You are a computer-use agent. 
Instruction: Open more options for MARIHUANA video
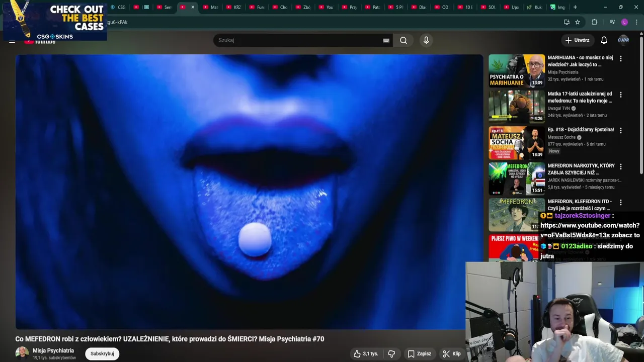620,59
